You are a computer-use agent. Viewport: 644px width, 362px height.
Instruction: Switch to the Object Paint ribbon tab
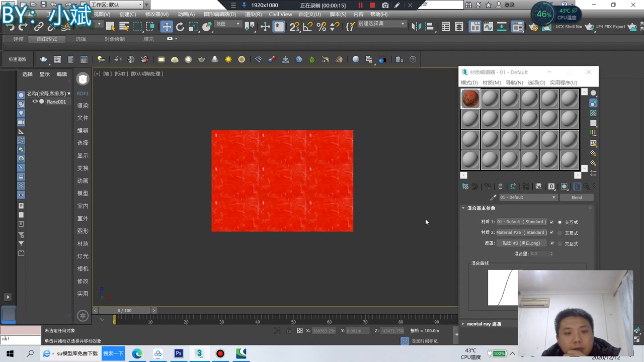click(x=115, y=39)
